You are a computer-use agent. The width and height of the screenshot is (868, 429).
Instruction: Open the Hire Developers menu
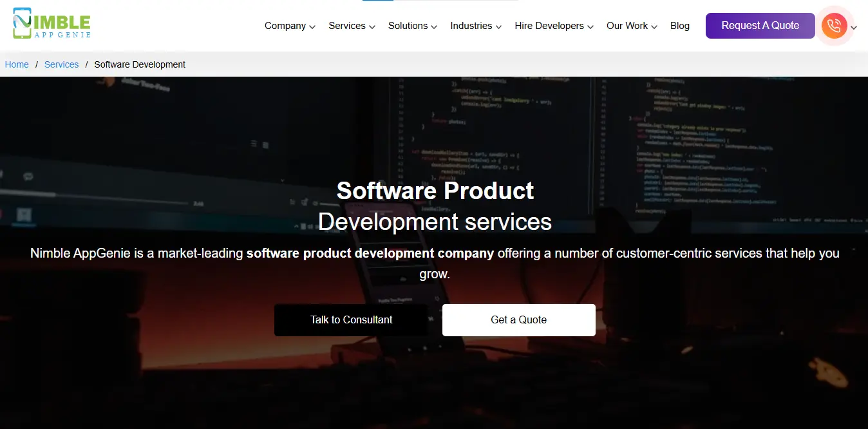(549, 26)
